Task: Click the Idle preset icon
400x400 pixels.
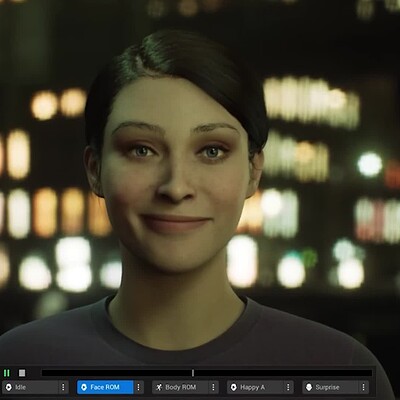Action: click(9, 387)
